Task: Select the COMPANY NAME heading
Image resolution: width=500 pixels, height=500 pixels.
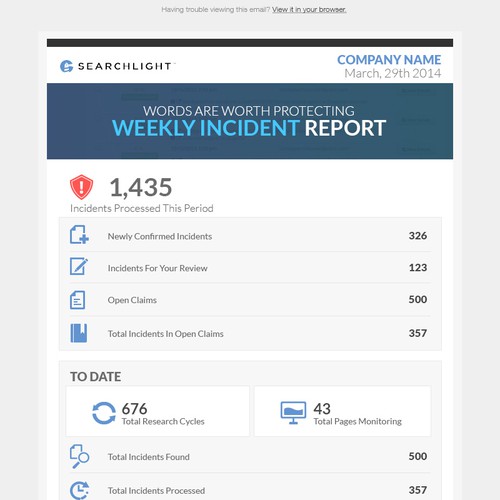Action: (389, 60)
